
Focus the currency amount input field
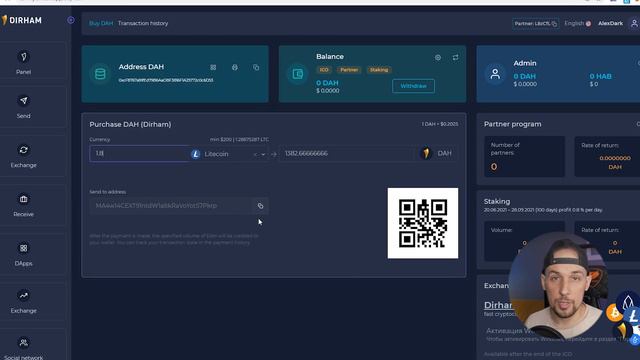point(139,153)
